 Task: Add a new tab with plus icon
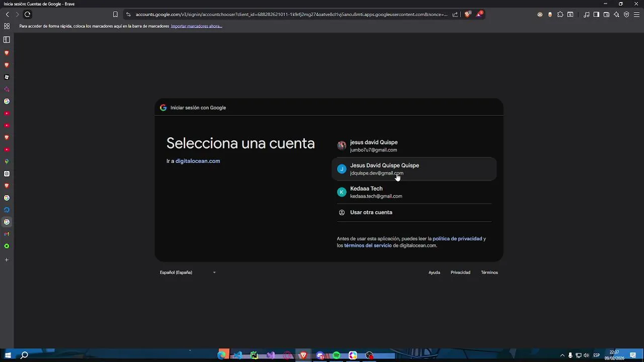click(7, 260)
